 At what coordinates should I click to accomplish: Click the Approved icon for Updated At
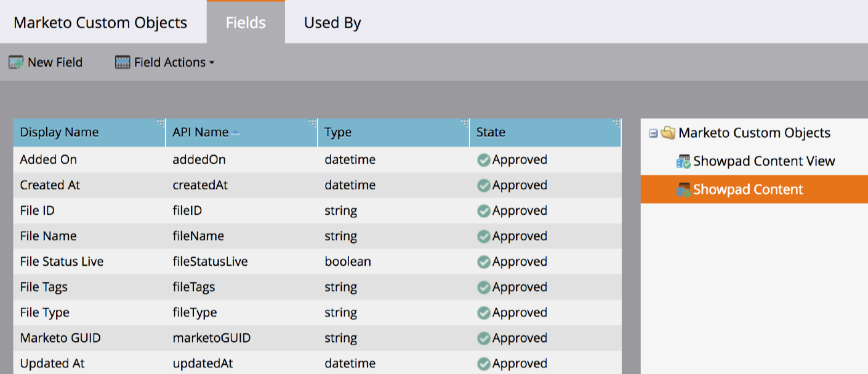coord(484,363)
